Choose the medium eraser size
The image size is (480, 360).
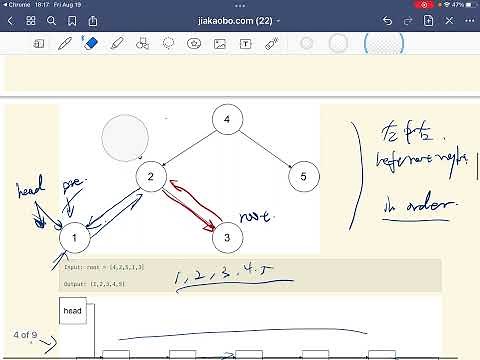[x=338, y=43]
